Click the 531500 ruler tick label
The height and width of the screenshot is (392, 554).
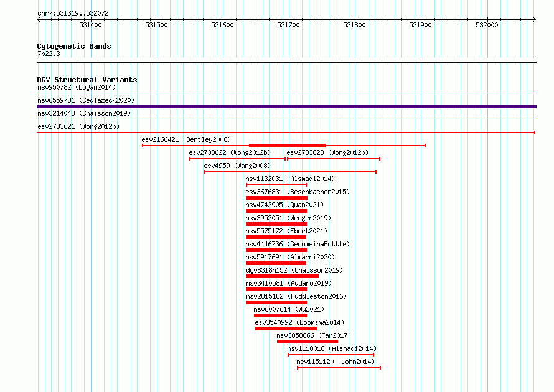point(156,25)
